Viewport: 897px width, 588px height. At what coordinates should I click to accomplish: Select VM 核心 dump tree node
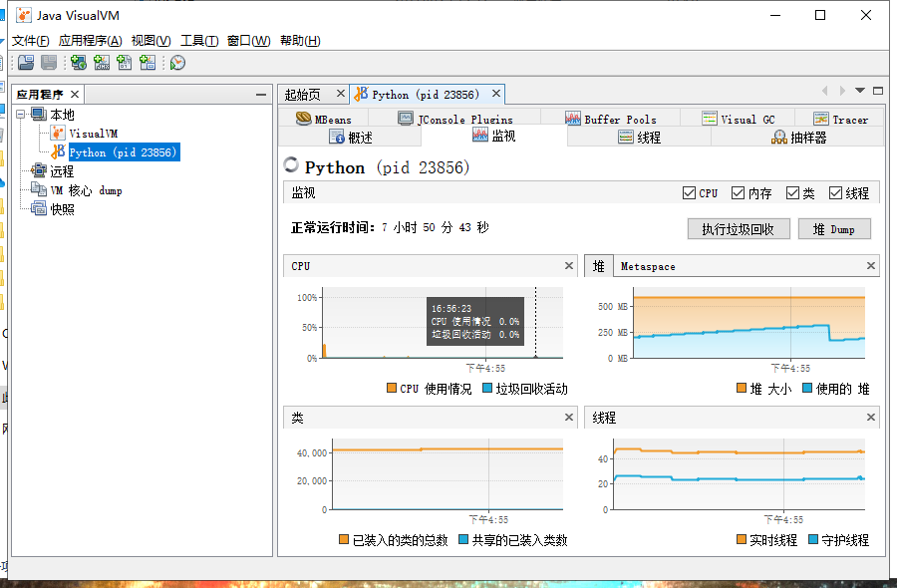coord(86,190)
